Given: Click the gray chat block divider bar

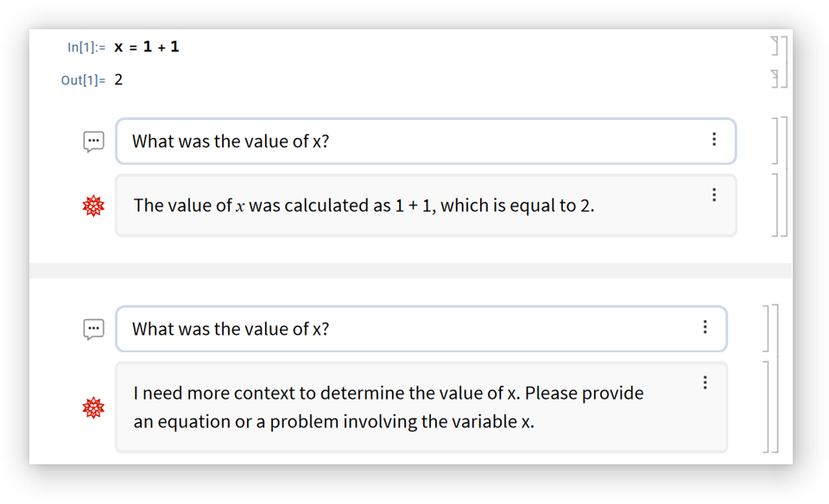Looking at the screenshot, I should point(410,271).
